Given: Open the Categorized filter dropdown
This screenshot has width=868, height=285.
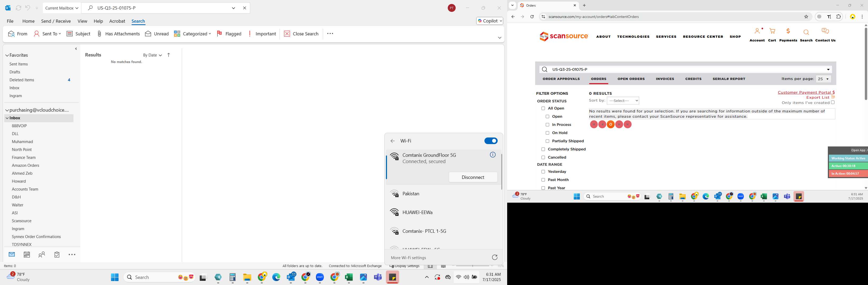Looking at the screenshot, I should [192, 34].
